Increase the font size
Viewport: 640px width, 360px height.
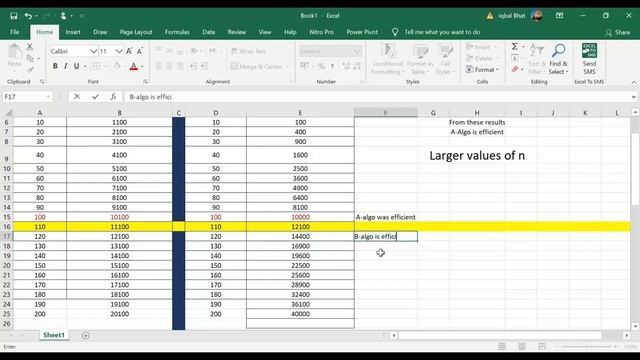[129, 51]
